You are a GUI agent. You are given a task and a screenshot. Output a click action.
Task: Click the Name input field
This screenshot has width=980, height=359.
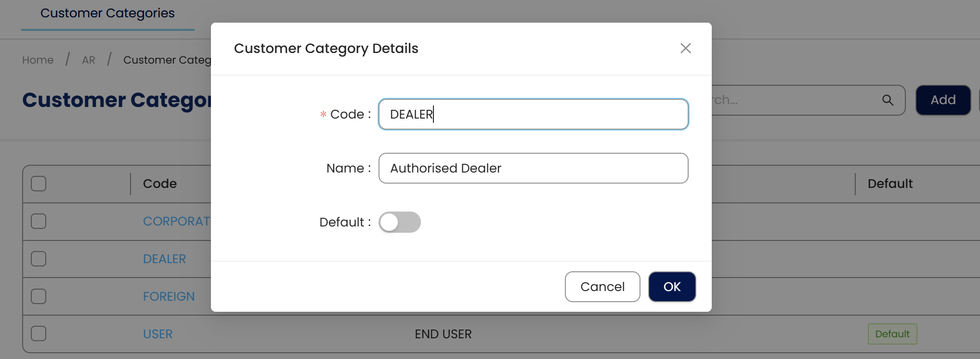533,168
